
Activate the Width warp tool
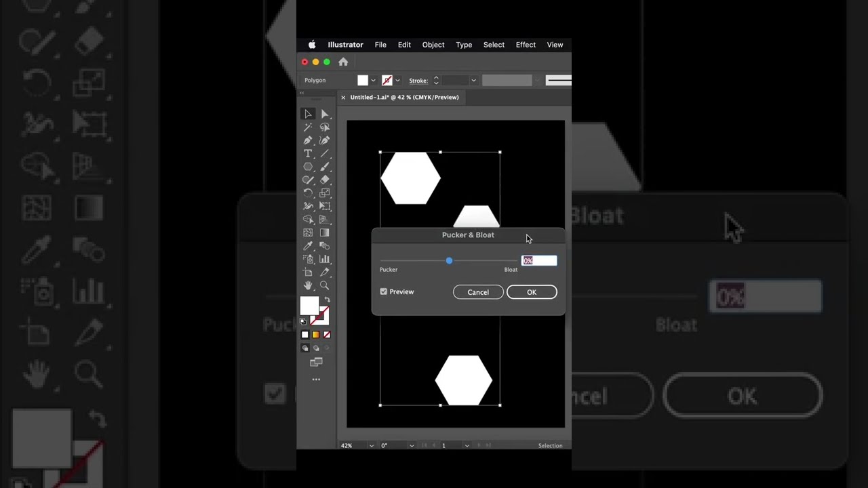point(308,206)
